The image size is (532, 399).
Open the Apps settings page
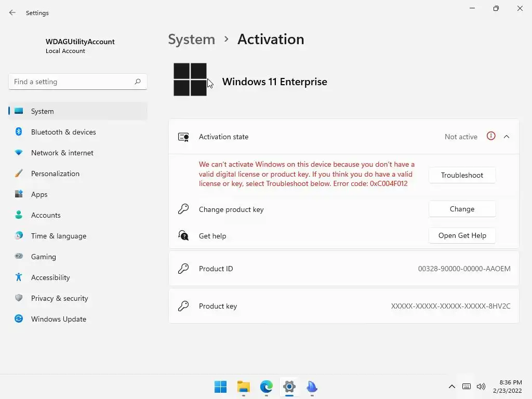point(78,194)
